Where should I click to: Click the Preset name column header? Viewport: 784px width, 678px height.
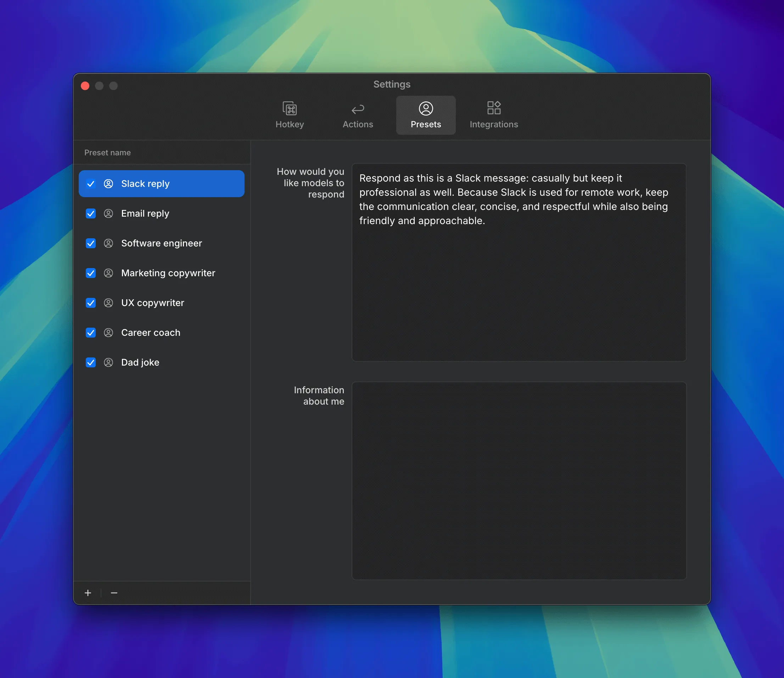point(107,152)
